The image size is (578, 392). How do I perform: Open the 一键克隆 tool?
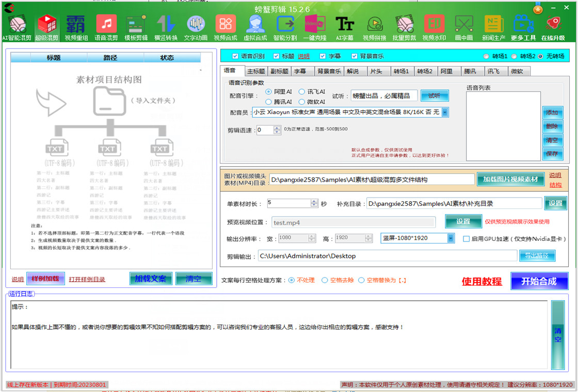[x=315, y=28]
